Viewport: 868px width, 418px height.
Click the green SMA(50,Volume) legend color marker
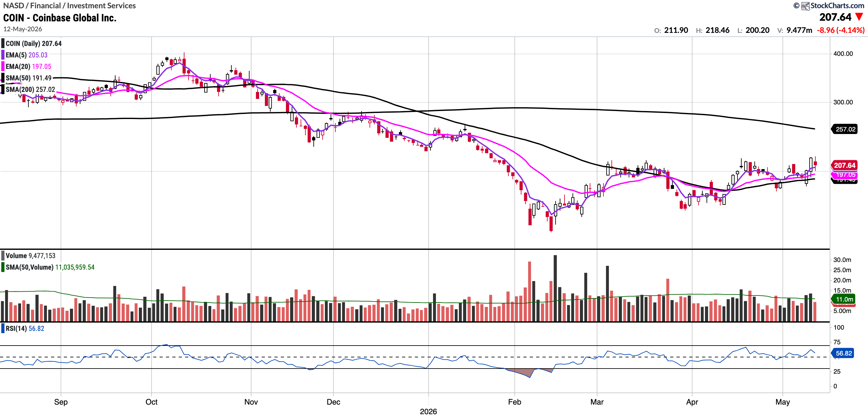click(x=3, y=267)
